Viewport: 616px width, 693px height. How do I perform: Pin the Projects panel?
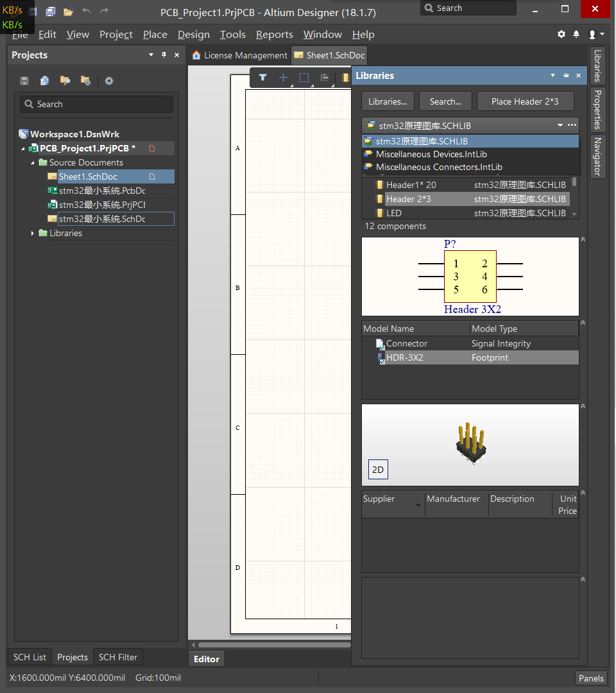click(x=164, y=55)
